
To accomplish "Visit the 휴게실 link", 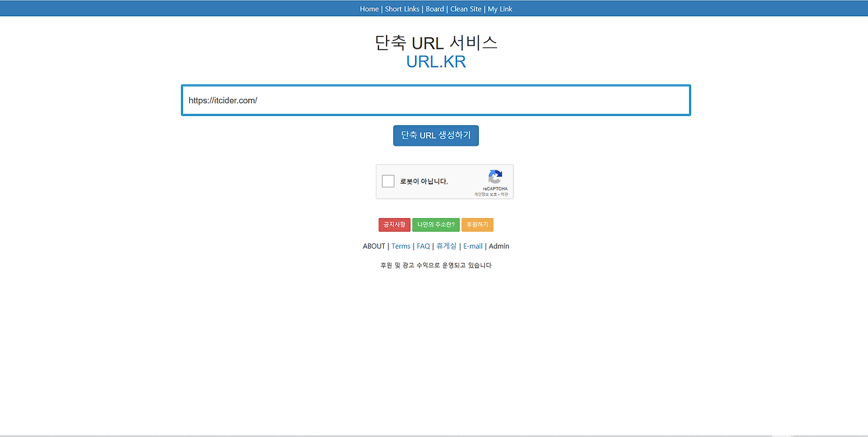I will click(446, 246).
